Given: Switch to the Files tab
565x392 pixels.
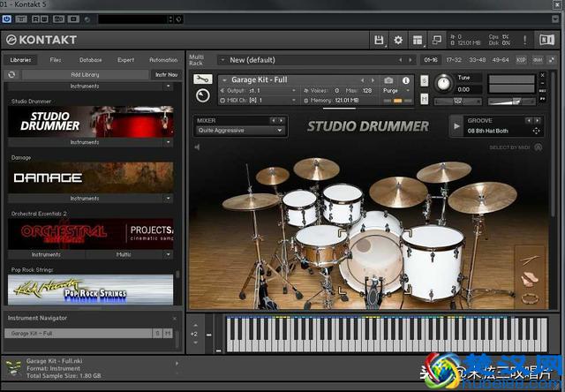Looking at the screenshot, I should pyautogui.click(x=56, y=60).
